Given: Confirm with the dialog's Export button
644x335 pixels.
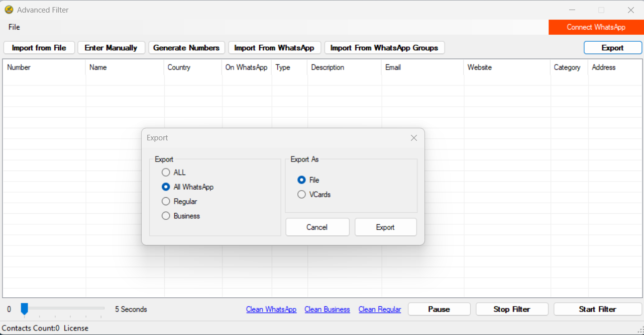Looking at the screenshot, I should [385, 227].
